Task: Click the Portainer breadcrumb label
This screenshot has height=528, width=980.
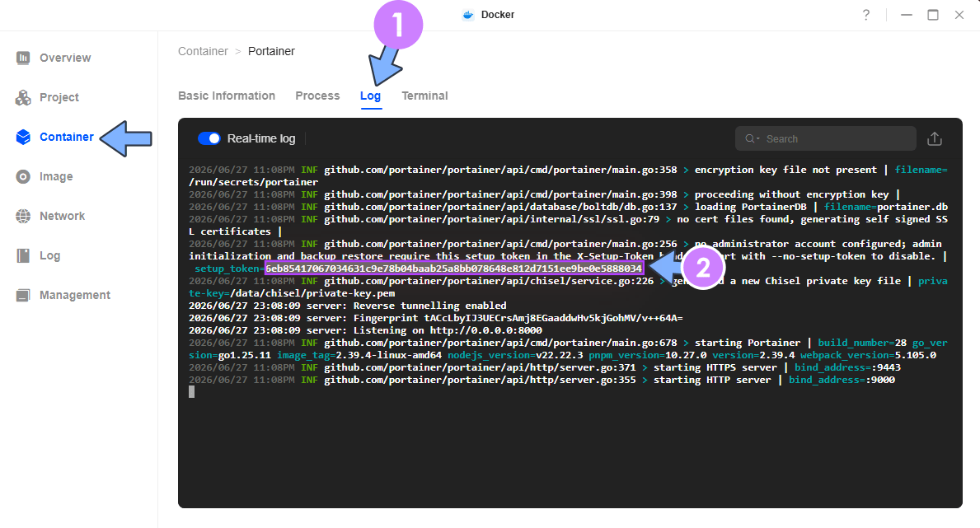Action: pyautogui.click(x=271, y=51)
